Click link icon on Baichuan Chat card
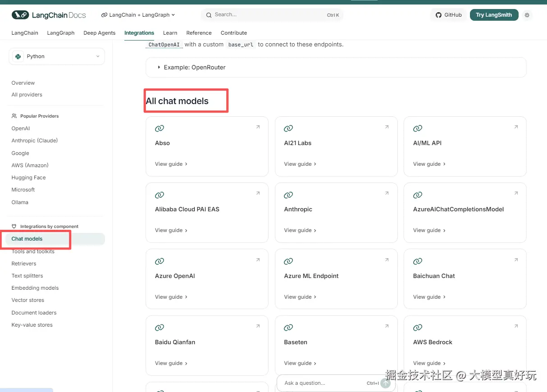Screen dimensions: 547x392 click(418, 261)
